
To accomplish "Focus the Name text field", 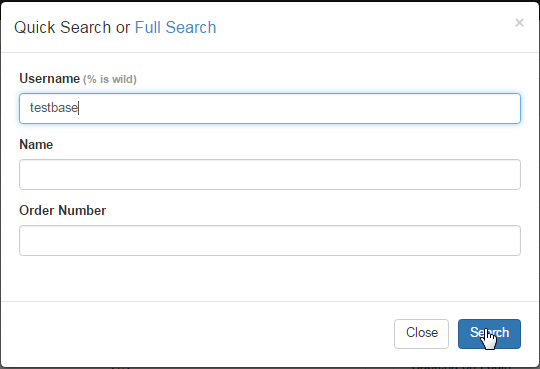I will 270,174.
